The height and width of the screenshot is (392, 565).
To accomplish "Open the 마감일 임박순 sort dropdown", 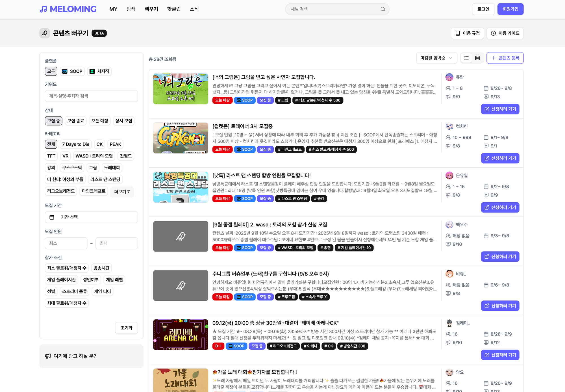I will [x=436, y=58].
